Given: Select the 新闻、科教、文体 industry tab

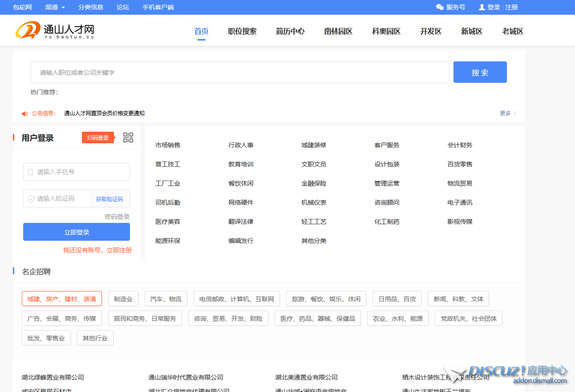Looking at the screenshot, I should (458, 299).
